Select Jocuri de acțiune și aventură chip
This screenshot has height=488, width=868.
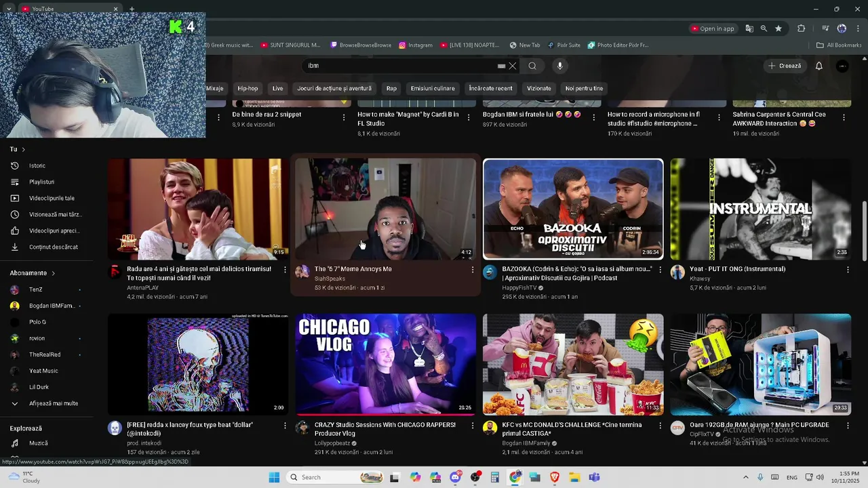334,88
